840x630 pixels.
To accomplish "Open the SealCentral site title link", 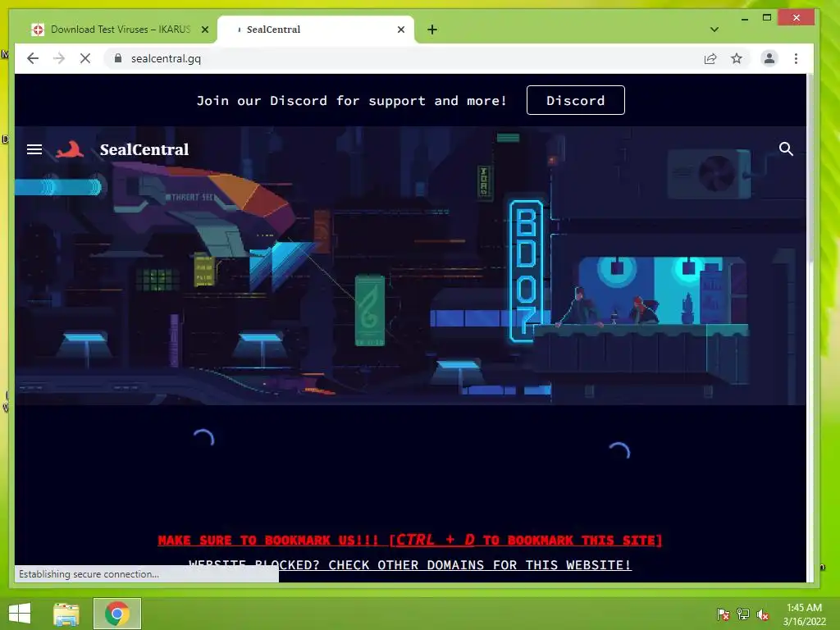I will pyautogui.click(x=144, y=149).
